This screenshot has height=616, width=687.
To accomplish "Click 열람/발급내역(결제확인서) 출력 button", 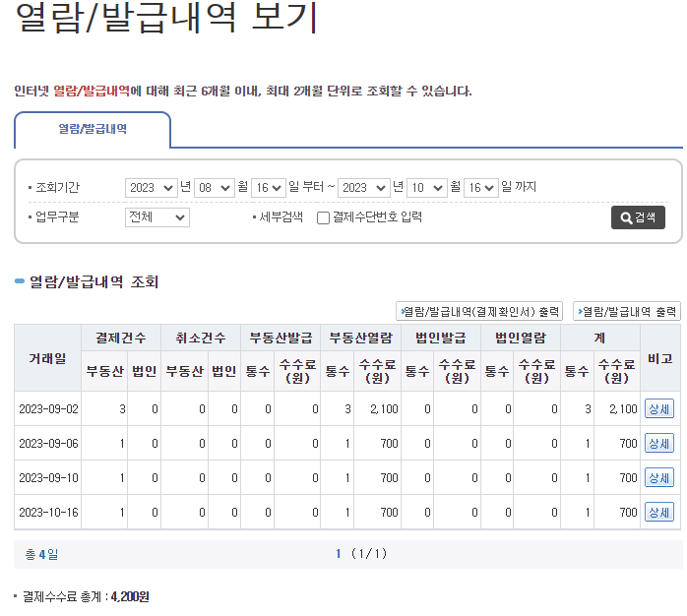I will pyautogui.click(x=479, y=312).
